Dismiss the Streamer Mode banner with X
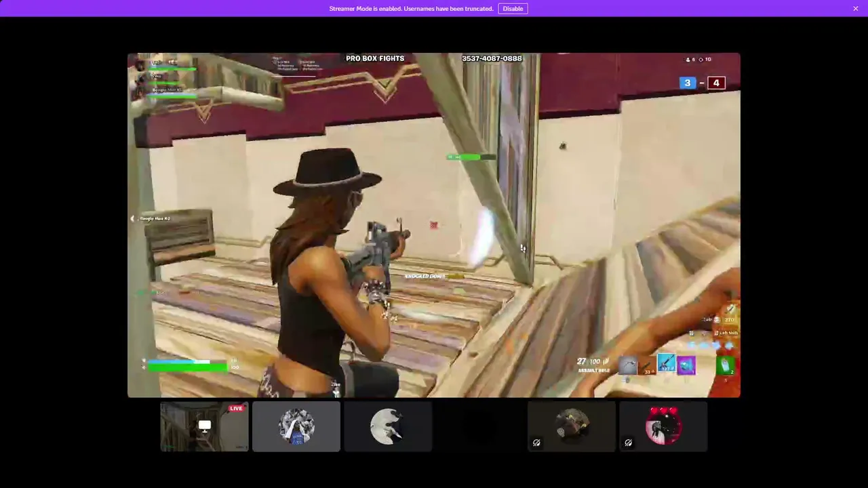Viewport: 868px width, 488px height. coord(856,9)
